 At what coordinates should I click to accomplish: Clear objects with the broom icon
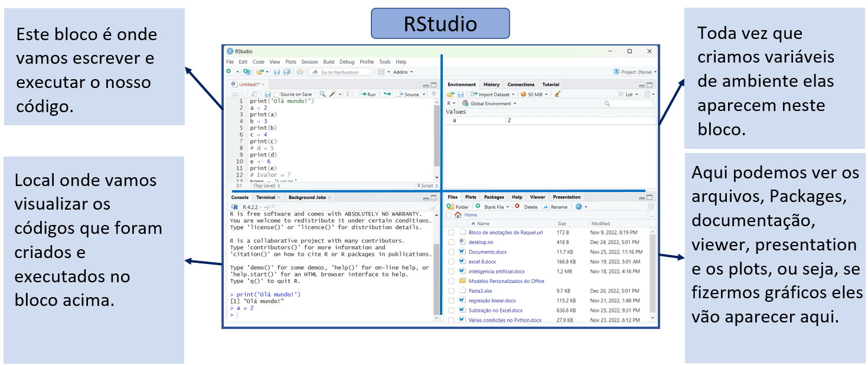pyautogui.click(x=558, y=94)
